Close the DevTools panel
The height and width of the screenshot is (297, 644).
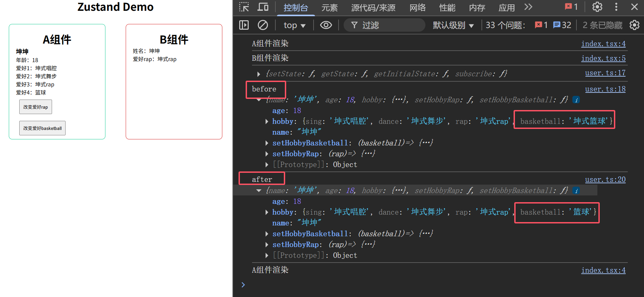(x=635, y=7)
